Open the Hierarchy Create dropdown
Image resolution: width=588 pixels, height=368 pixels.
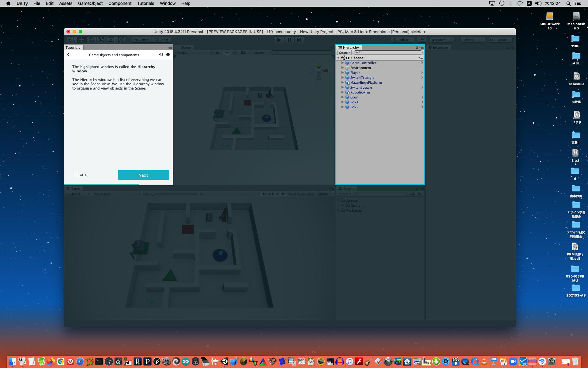pos(344,52)
